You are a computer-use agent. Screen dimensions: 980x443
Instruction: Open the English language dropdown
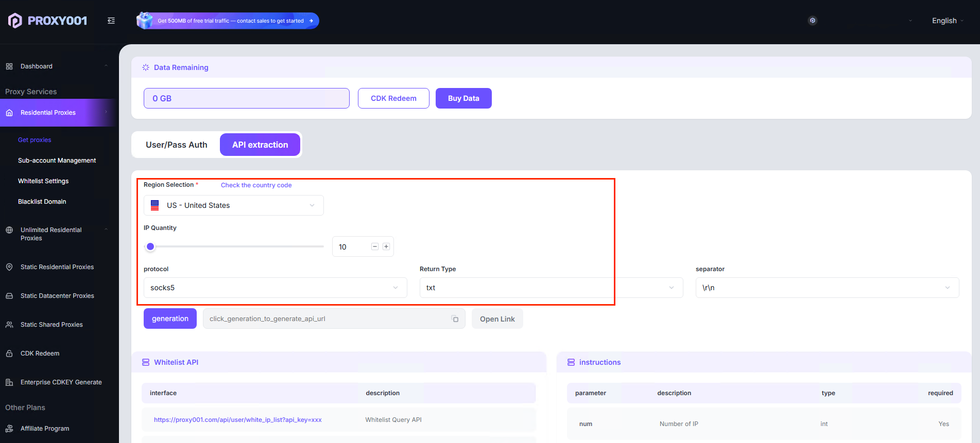[948, 21]
